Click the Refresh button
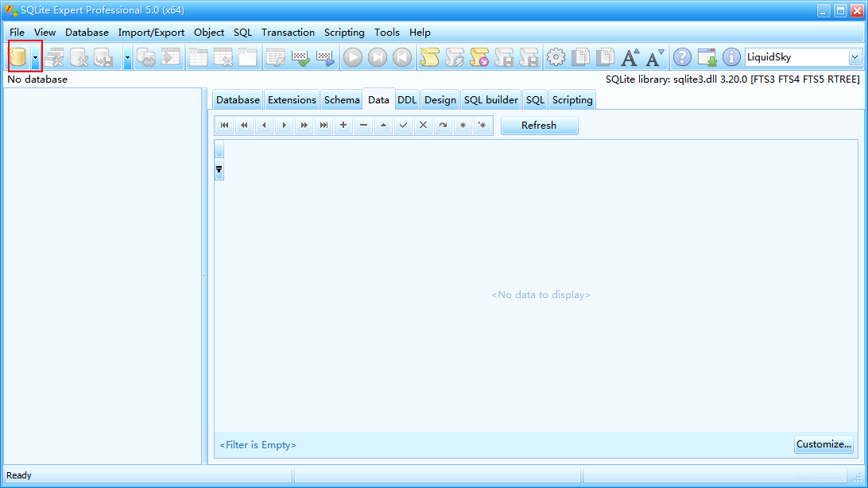This screenshot has height=488, width=868. pos(539,126)
